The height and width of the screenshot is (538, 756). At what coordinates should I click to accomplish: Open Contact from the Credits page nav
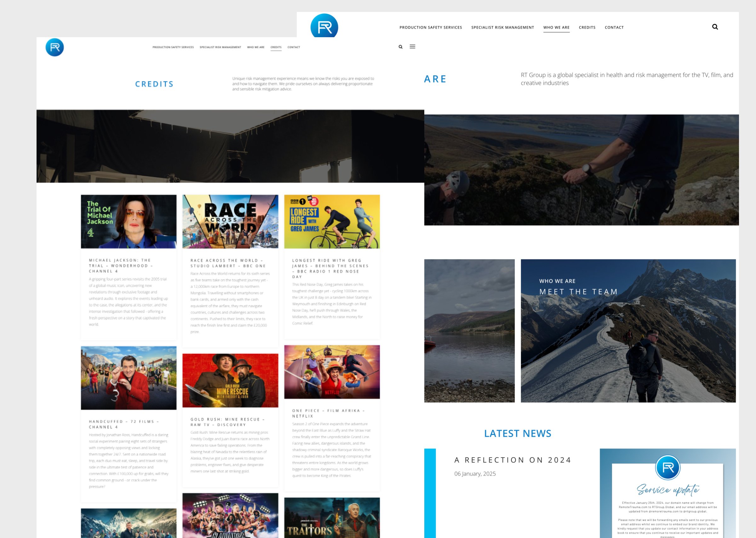pos(294,47)
